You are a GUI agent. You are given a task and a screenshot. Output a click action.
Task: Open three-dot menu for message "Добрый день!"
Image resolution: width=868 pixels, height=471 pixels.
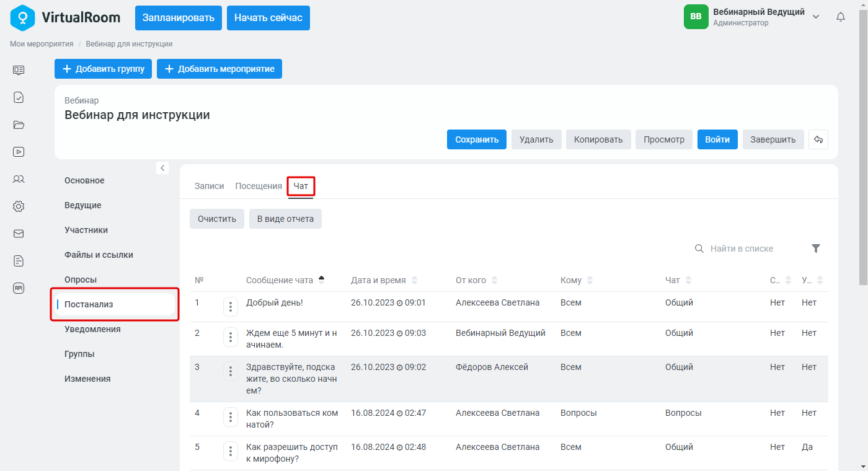pyautogui.click(x=231, y=306)
